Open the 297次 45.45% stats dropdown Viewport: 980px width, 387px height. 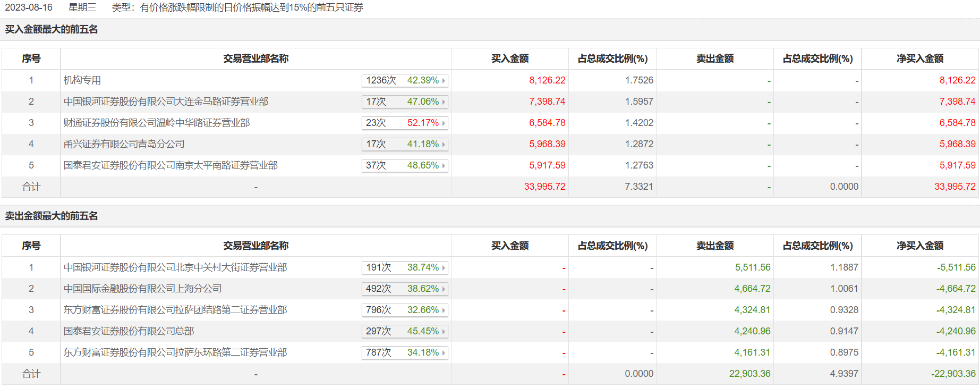(405, 331)
